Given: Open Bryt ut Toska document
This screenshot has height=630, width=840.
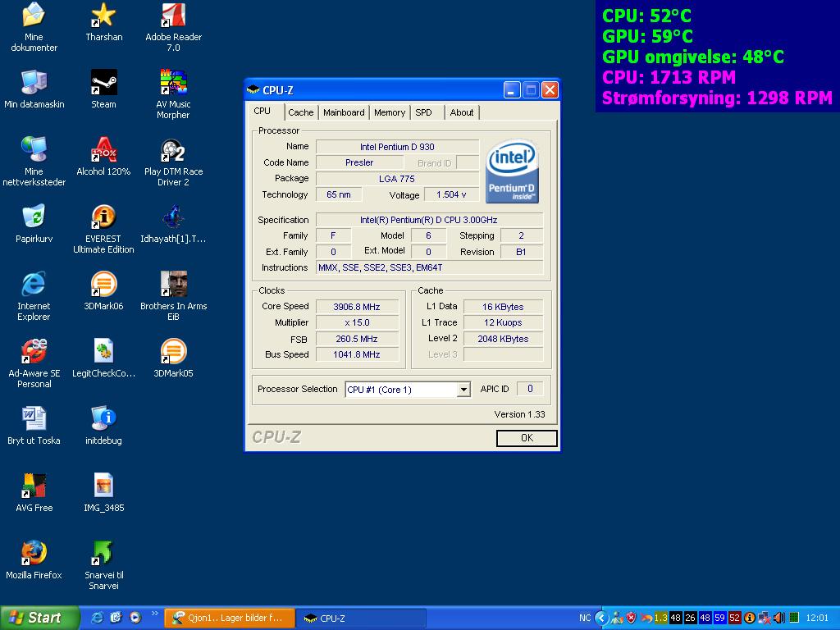Looking at the screenshot, I should pyautogui.click(x=34, y=419).
